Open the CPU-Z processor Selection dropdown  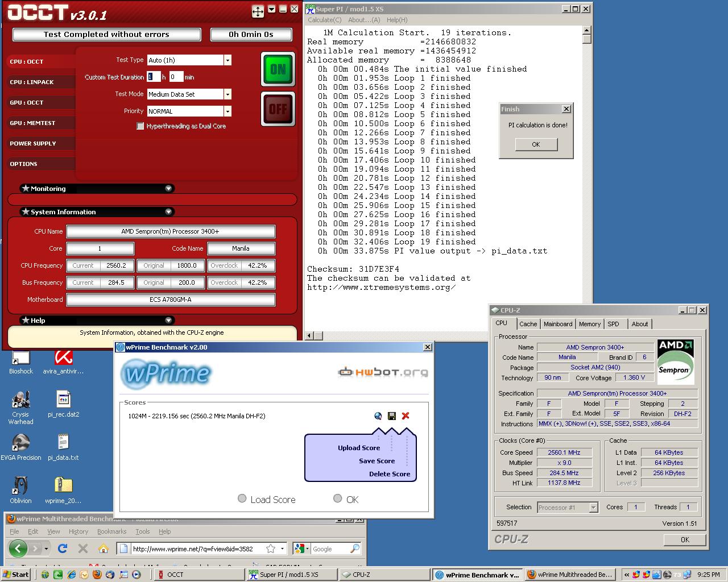[x=593, y=508]
